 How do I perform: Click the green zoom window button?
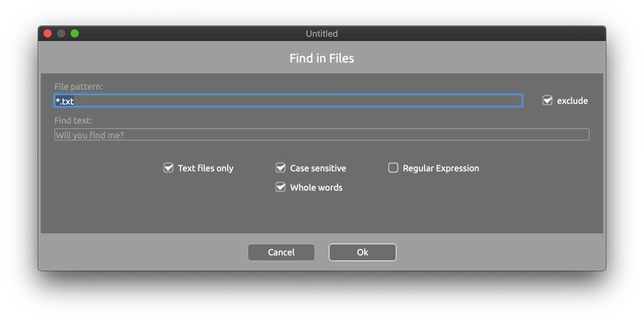pos(75,33)
